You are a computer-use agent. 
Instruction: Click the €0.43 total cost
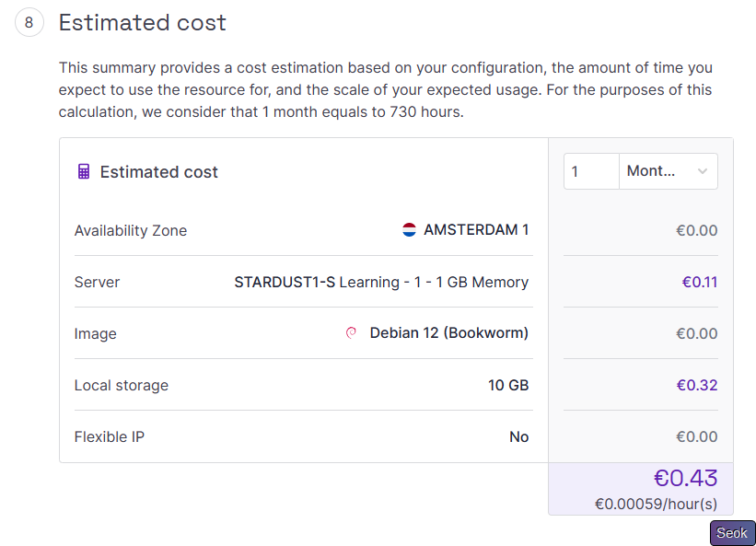coord(685,478)
